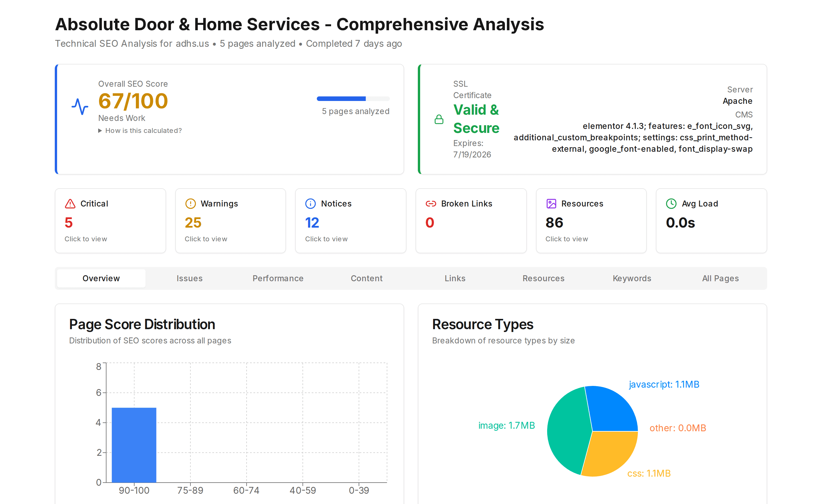Click the Broken Links chain icon

[x=431, y=204]
